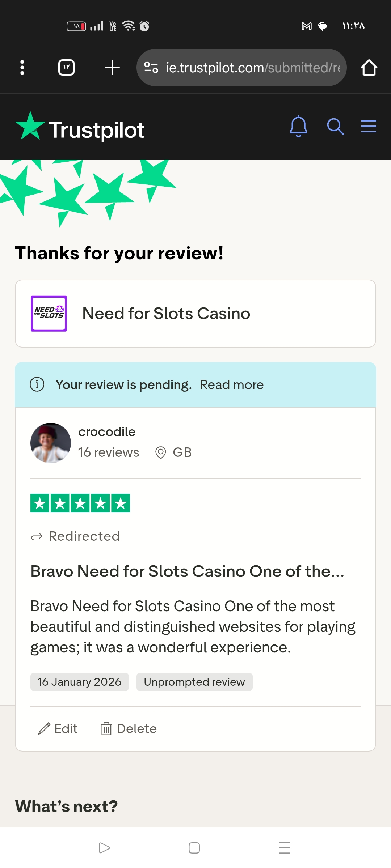Open Need for Slots Casino company card
Viewport: 391px width, 868px height.
(195, 314)
